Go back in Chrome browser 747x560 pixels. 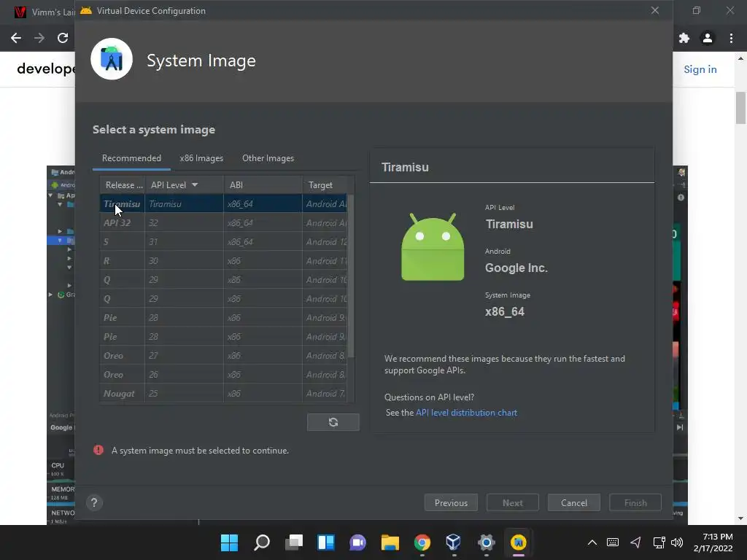tap(16, 38)
